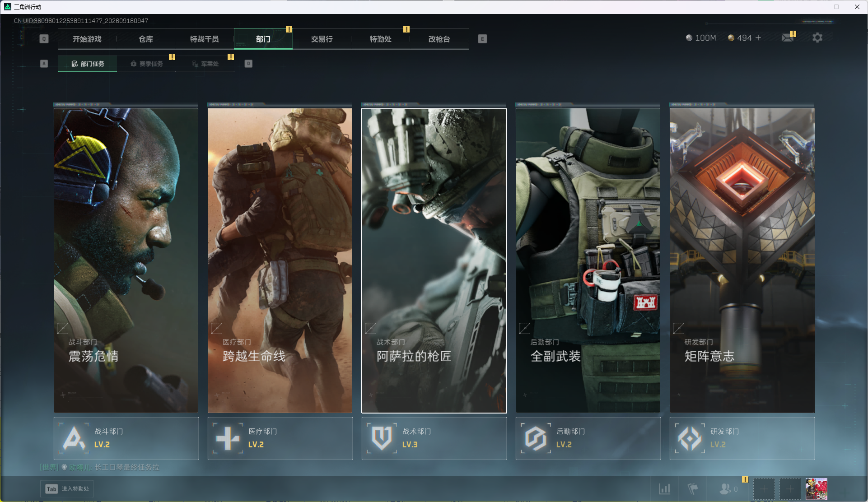Click the mission icon on 矩阵意志 card
This screenshot has height=502, width=868.
click(679, 328)
